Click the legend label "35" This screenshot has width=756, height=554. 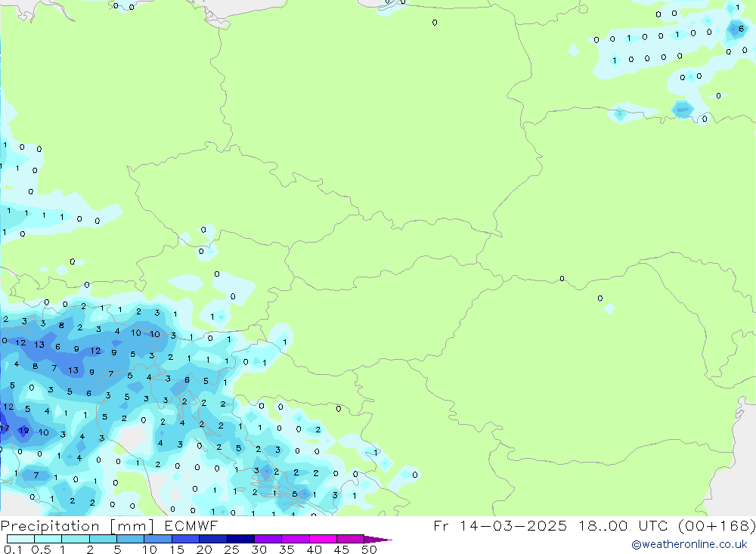[x=287, y=549]
